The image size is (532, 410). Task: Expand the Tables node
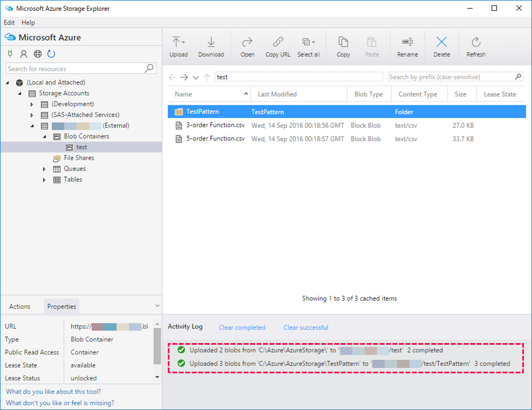click(x=44, y=180)
